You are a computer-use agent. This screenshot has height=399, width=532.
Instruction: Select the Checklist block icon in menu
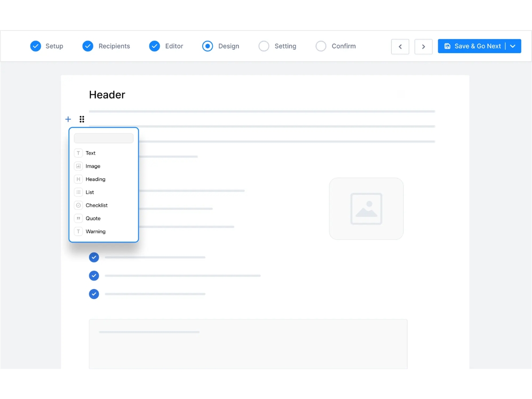[78, 205]
